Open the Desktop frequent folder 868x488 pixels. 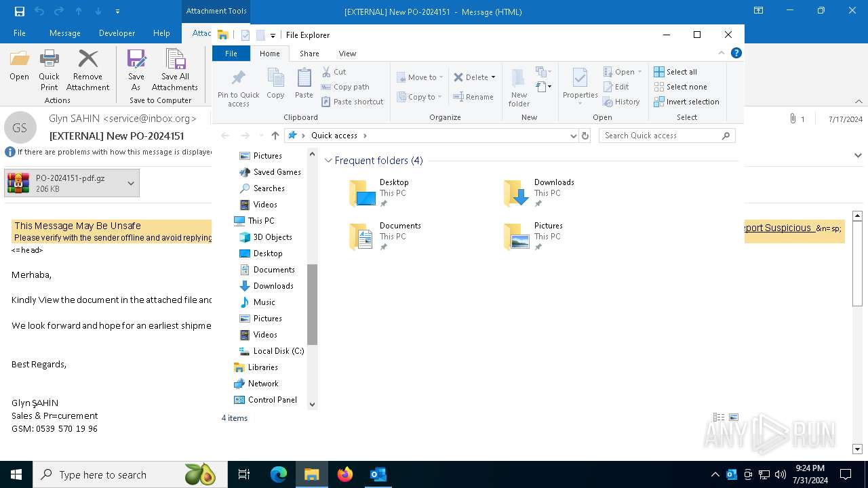pos(380,193)
